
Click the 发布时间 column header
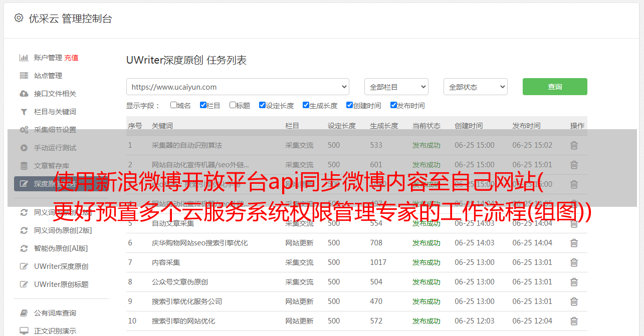526,126
